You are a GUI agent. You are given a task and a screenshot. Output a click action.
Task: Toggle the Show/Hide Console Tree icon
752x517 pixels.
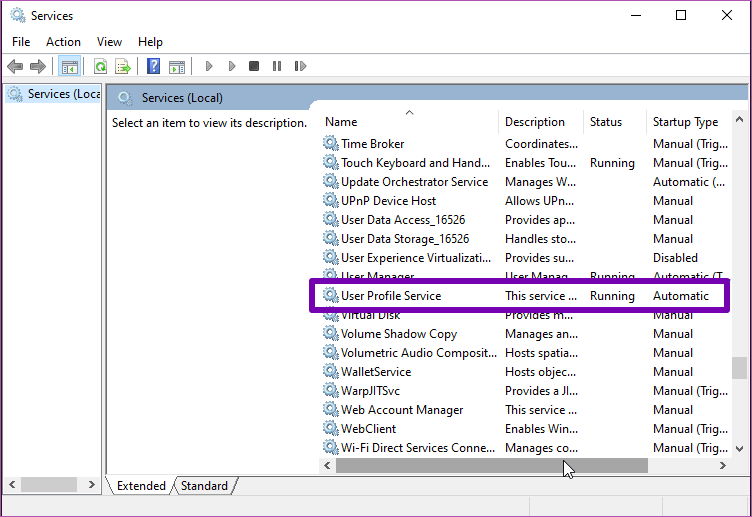pos(69,67)
